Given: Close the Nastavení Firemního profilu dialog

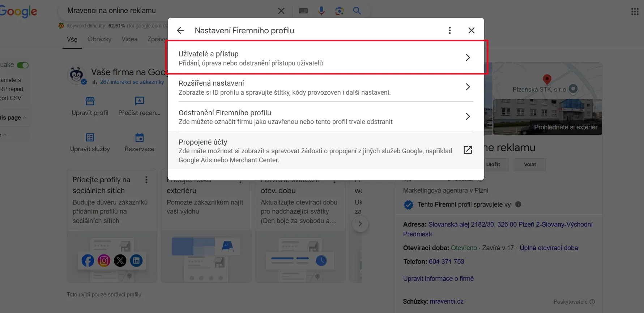Looking at the screenshot, I should click(472, 30).
